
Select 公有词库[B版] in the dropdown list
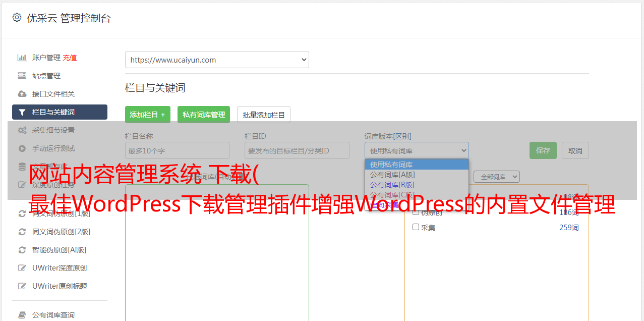(417, 185)
